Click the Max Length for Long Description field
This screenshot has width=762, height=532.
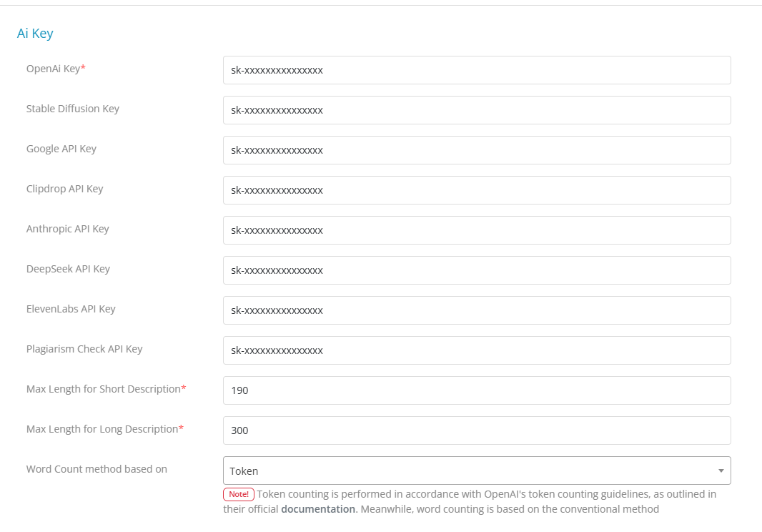[477, 430]
